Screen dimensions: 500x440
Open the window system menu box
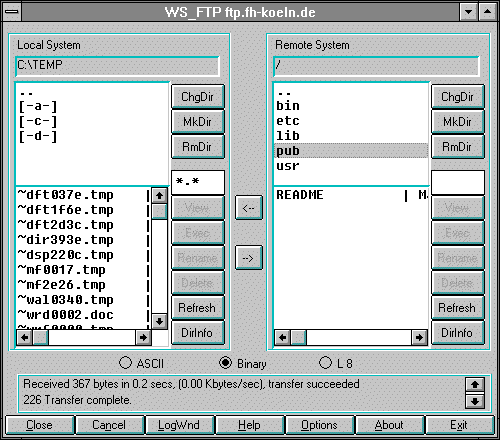tap(13, 12)
